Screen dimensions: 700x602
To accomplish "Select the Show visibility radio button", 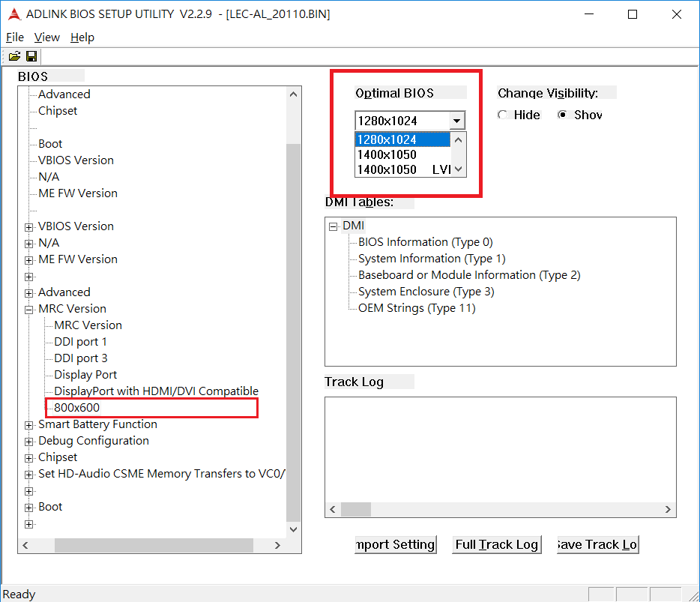I will tap(563, 115).
